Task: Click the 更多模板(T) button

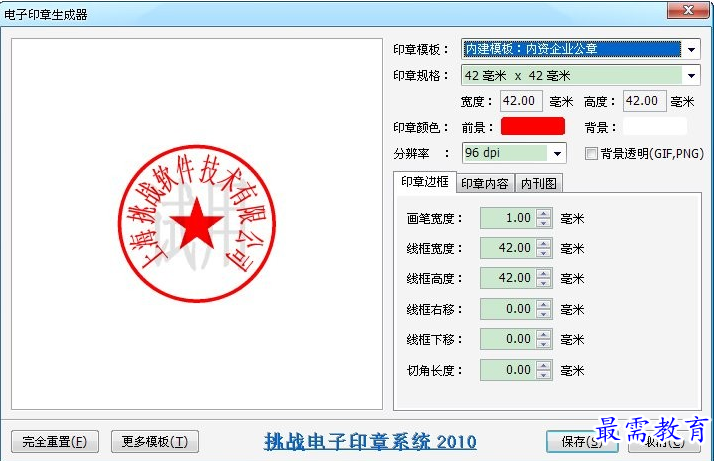Action: (155, 441)
